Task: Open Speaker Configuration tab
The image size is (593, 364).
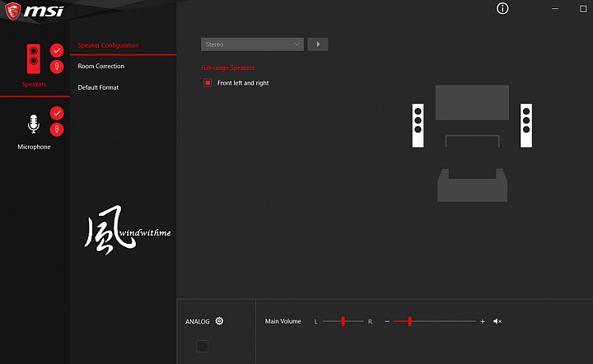Action: coord(108,45)
